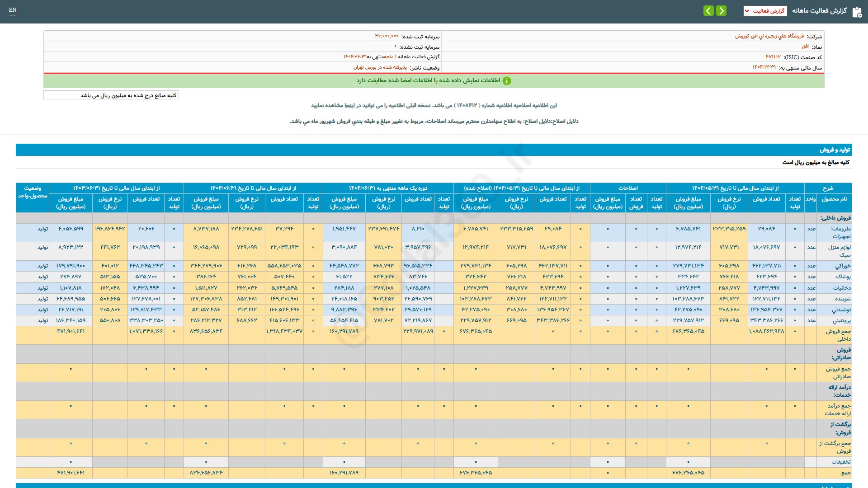This screenshot has width=868, height=488.
Task: Click the clipboard report icon in header
Action: (857, 12)
